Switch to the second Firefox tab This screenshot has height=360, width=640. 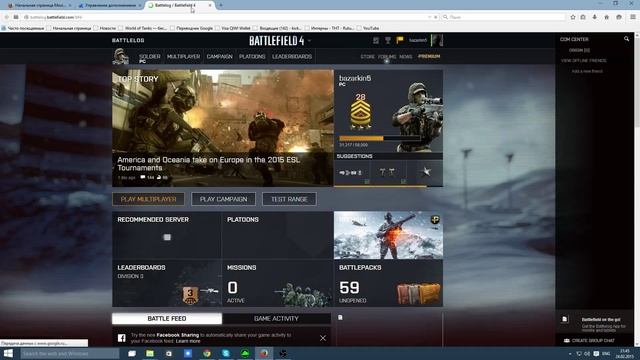(x=110, y=5)
